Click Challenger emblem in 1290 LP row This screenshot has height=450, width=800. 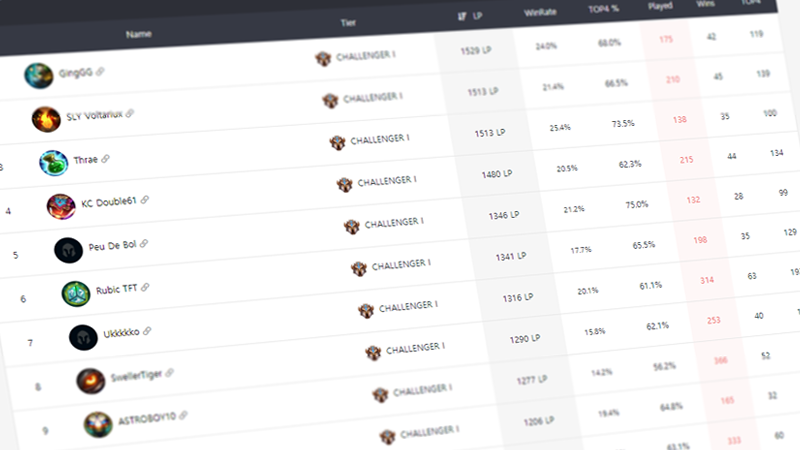coord(373,352)
